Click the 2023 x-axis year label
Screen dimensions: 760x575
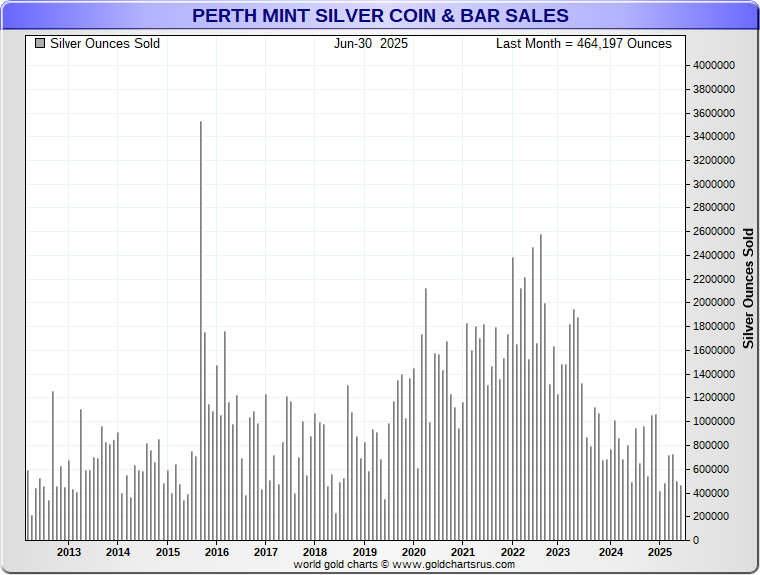(558, 552)
